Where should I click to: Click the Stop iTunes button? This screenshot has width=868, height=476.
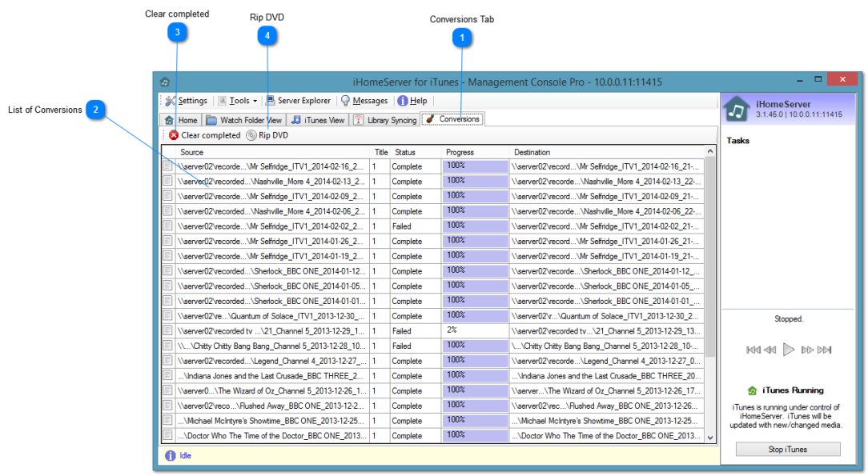(788, 450)
